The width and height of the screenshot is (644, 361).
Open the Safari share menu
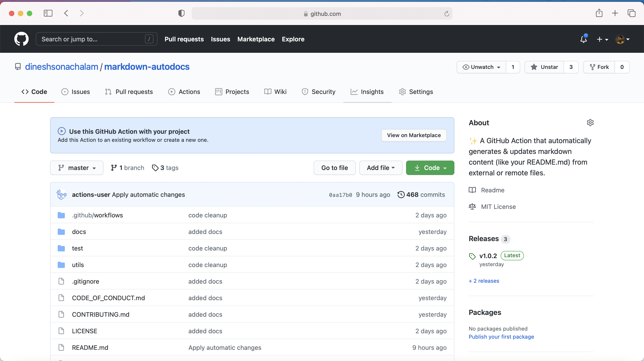pos(599,13)
